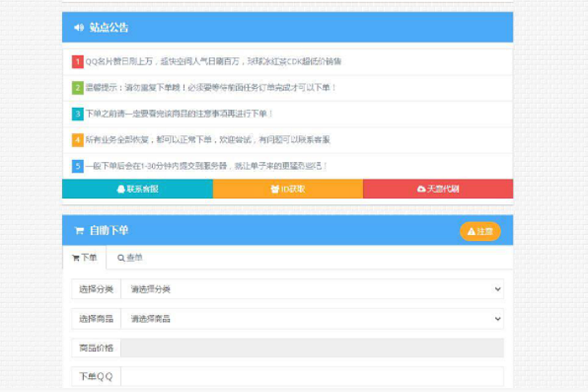This screenshot has height=392, width=588.
Task: Switch to the 下单 tab
Action: tap(84, 257)
